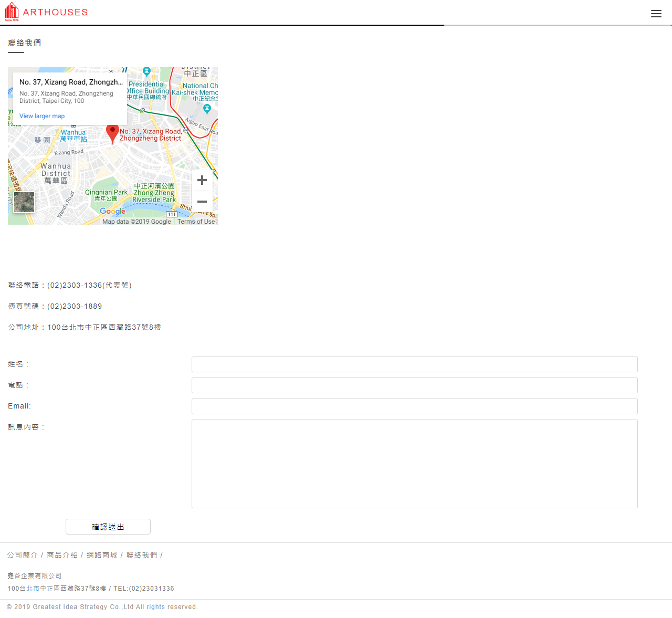
Task: Switch map to satellite view thumbnail
Action: (24, 202)
